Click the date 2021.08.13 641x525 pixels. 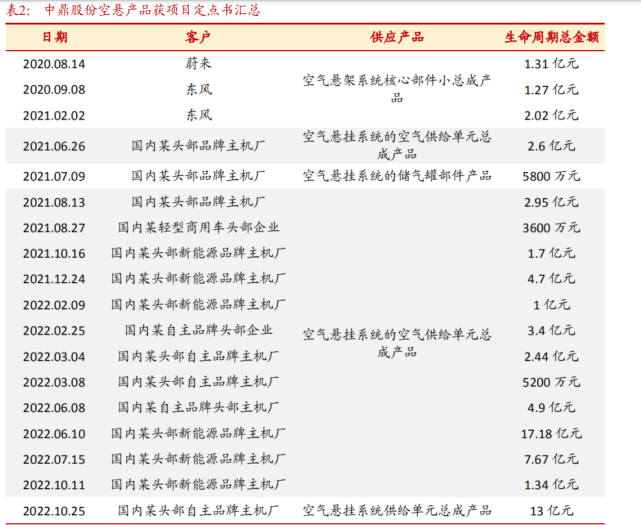point(54,202)
